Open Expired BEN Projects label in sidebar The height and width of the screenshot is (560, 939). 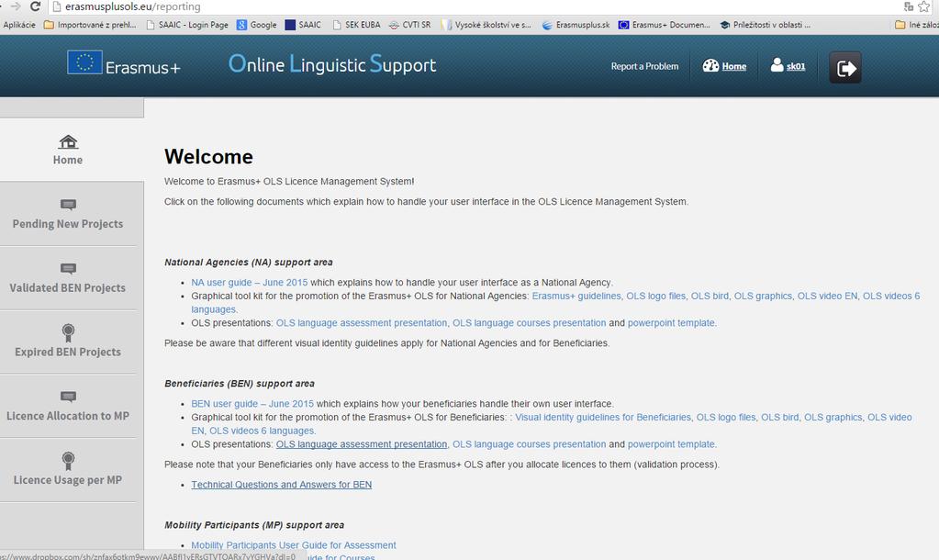(68, 353)
